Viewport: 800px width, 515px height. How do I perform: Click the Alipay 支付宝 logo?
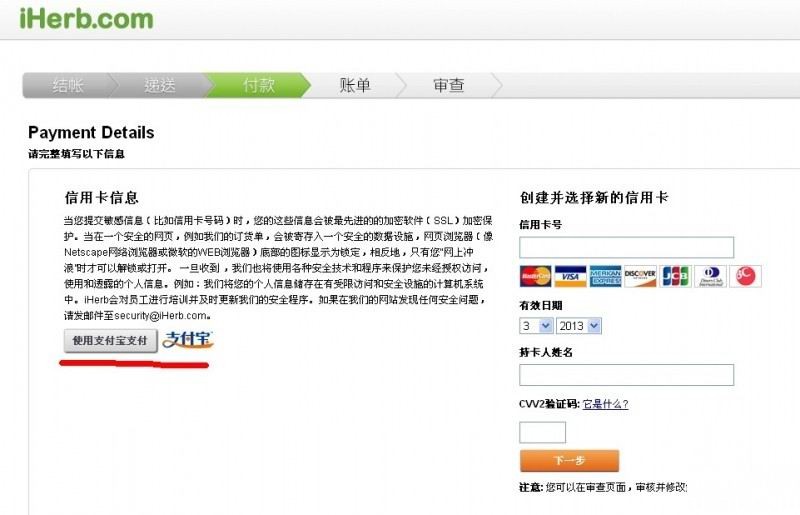point(187,340)
